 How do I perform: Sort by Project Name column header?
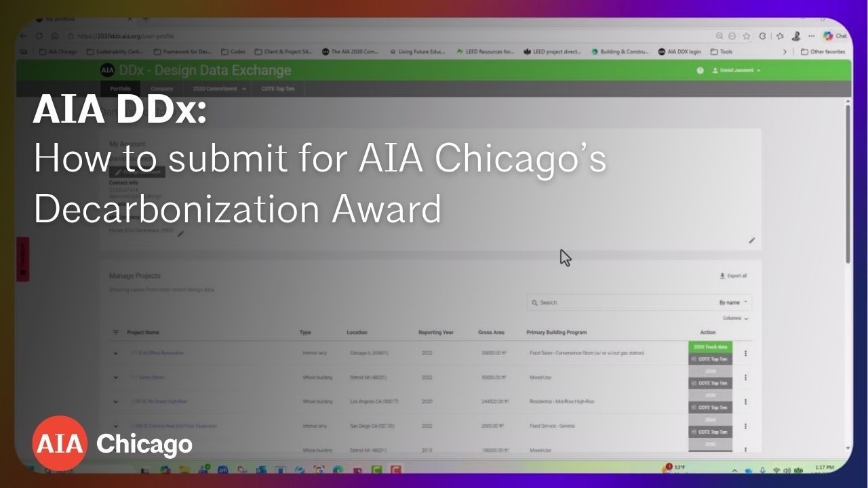[x=143, y=332]
